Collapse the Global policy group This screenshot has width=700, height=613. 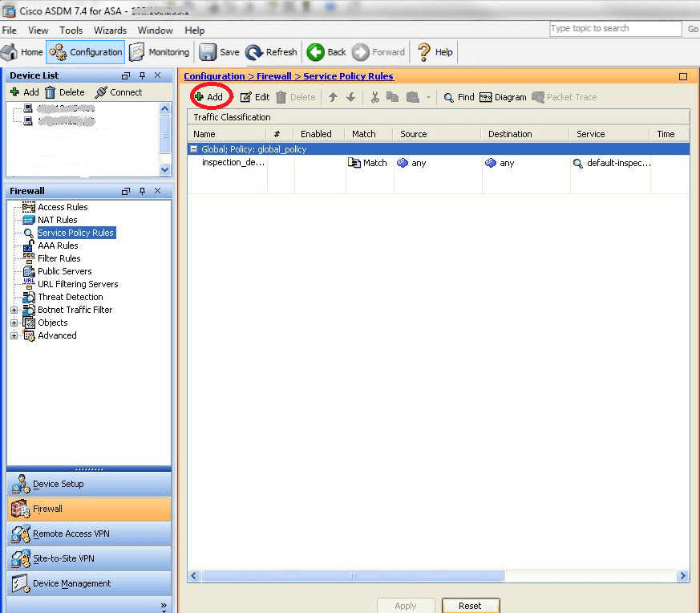pos(194,149)
